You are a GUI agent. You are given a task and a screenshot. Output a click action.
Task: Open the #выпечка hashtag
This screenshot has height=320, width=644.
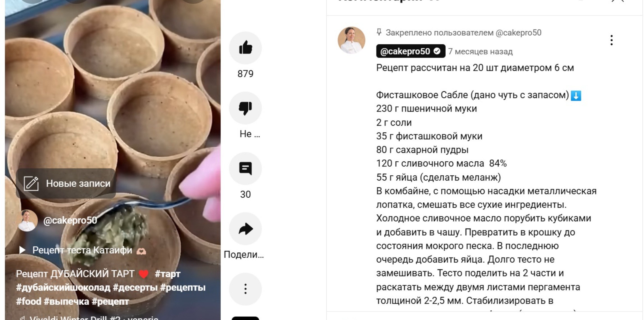pos(67,301)
